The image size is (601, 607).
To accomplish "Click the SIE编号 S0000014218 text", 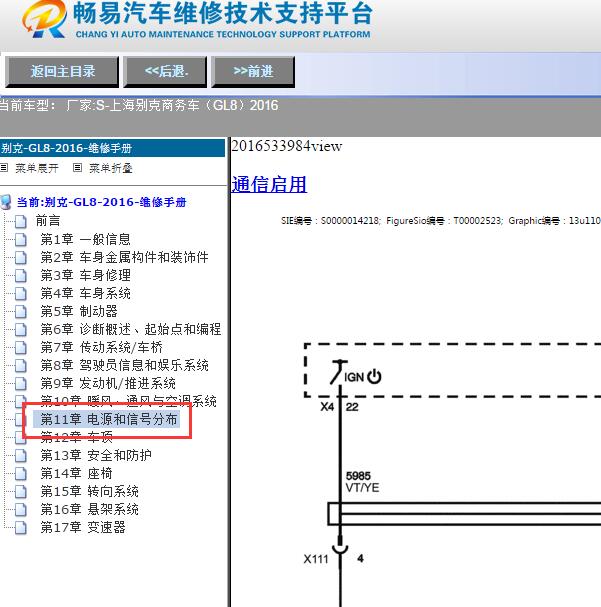I will pyautogui.click(x=331, y=221).
